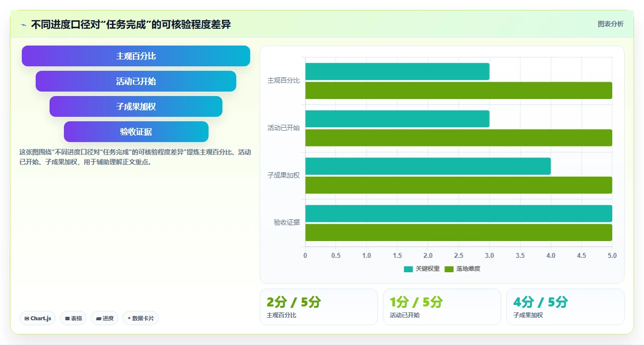Click the teal bar for 子成果加权
Viewport: 644px width, 345px height.
428,166
